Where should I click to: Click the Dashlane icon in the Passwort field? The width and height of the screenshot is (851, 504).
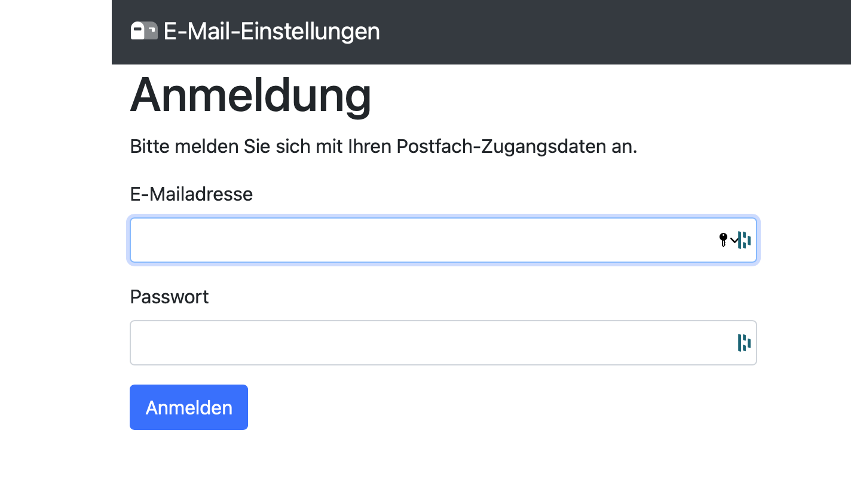click(744, 343)
